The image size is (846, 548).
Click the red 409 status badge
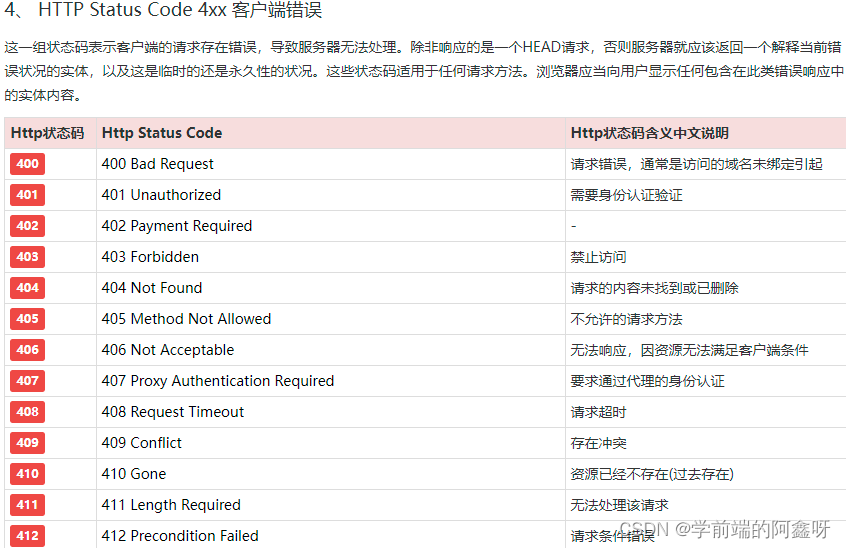pyautogui.click(x=28, y=443)
